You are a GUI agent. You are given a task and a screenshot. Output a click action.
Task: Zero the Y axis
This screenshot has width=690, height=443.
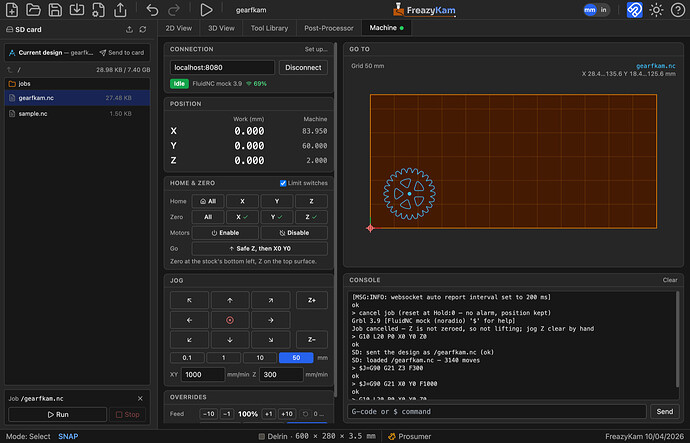[x=277, y=217]
